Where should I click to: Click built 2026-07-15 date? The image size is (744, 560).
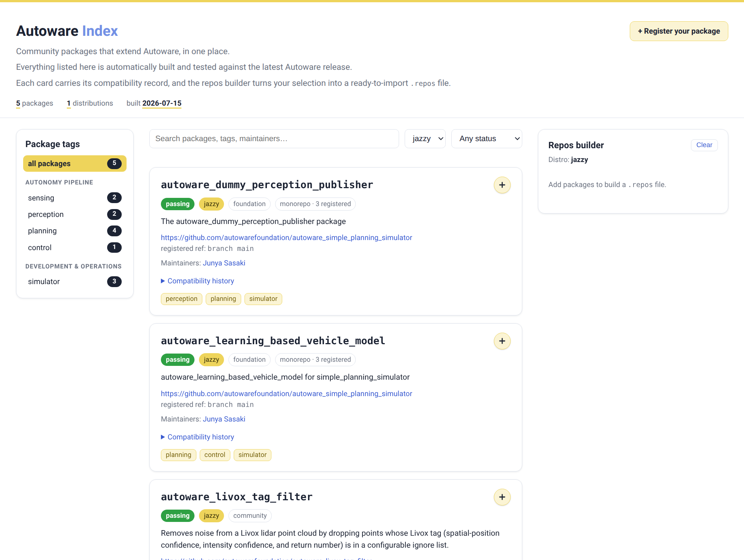[x=154, y=103]
